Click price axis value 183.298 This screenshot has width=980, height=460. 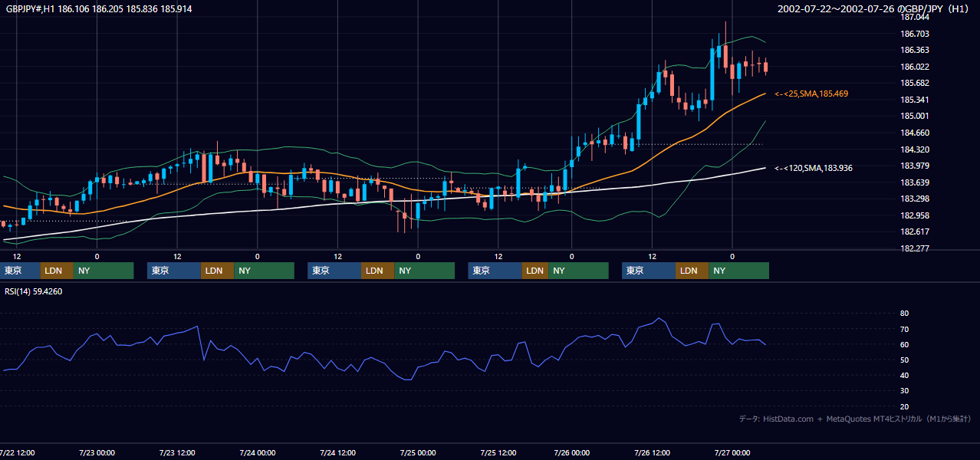point(915,199)
